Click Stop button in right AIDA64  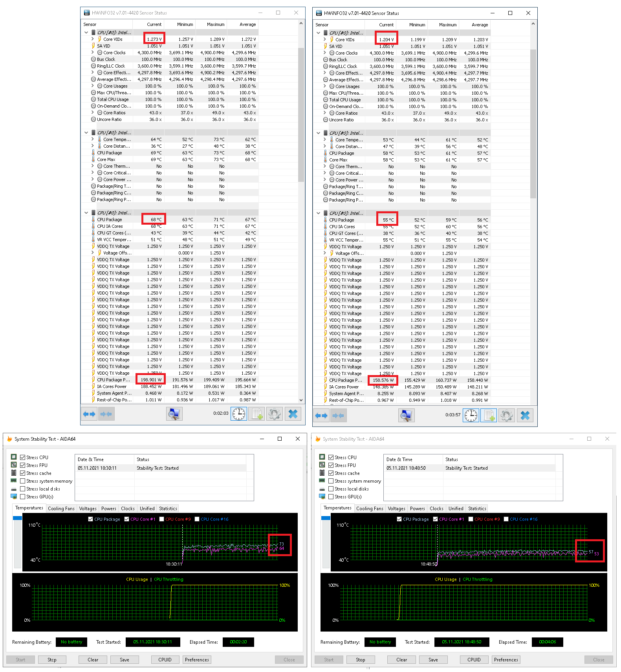[361, 660]
